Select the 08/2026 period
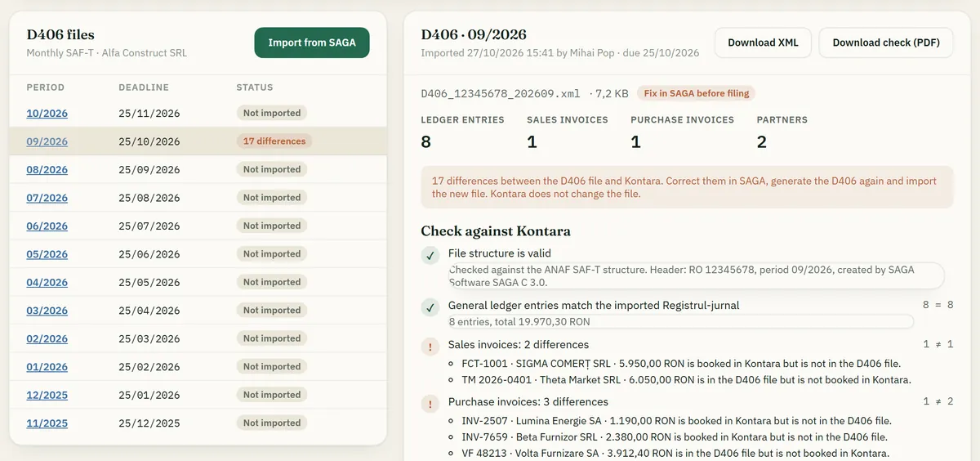Image resolution: width=980 pixels, height=461 pixels. 47,170
